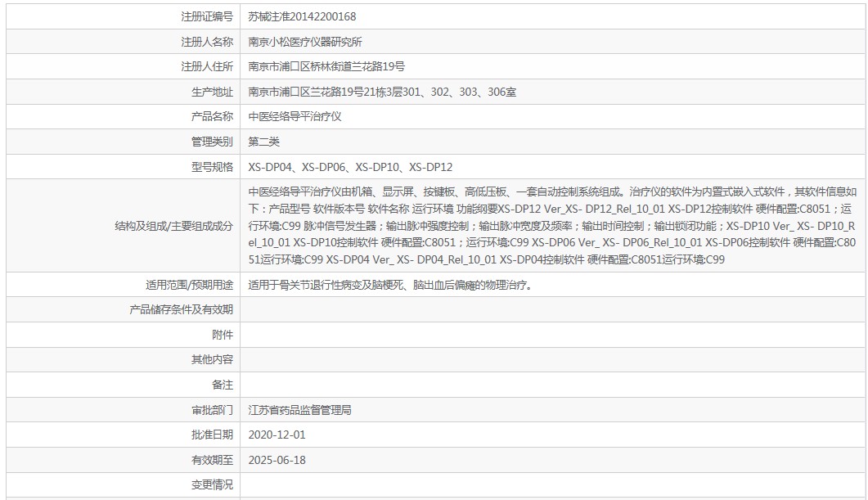The height and width of the screenshot is (500, 868).
Task: Select approval date 2020-12-01
Action: coord(277,435)
